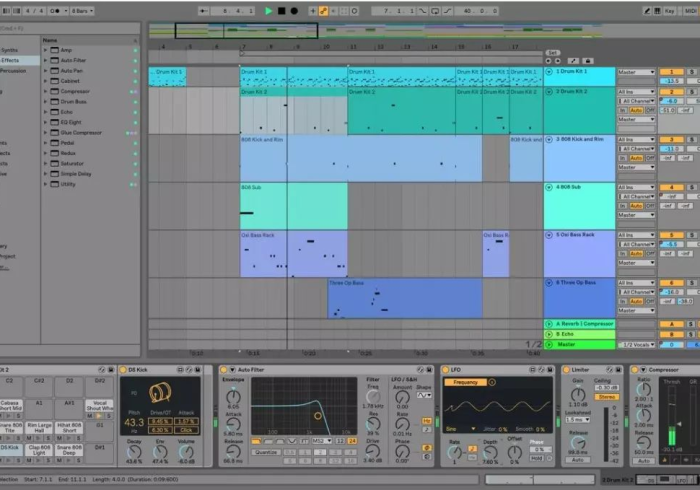
Task: Open the Master output dropdown for Drum Kit 1
Action: click(636, 72)
